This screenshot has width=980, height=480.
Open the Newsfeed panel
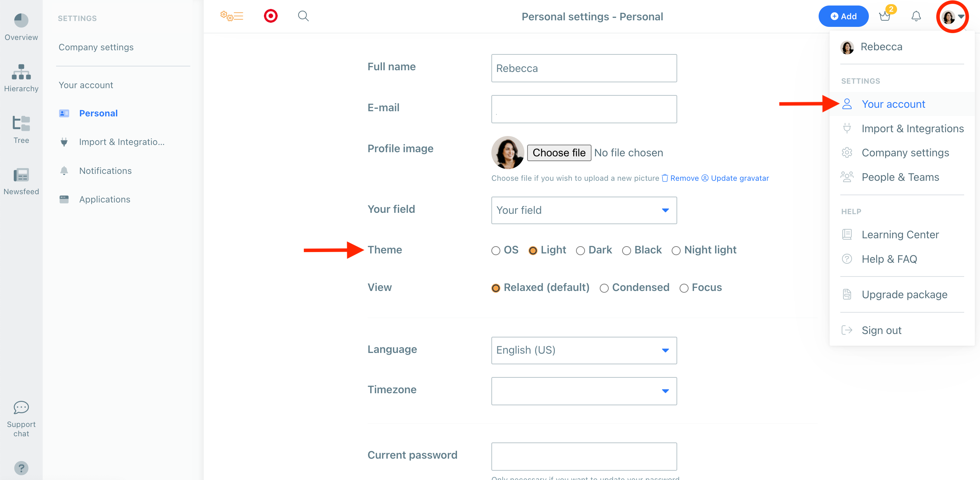point(21,179)
